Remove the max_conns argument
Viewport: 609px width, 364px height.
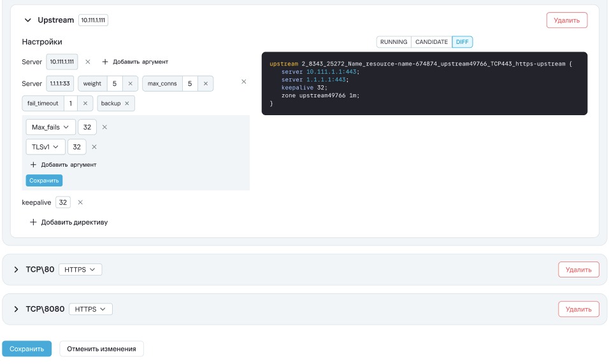point(206,83)
